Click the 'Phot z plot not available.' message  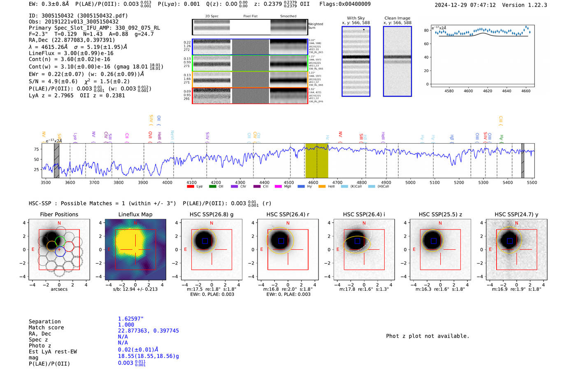coord(427,336)
